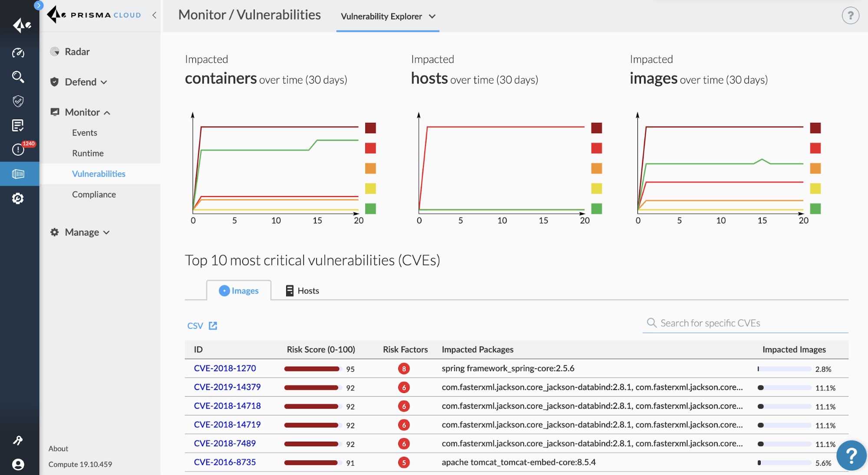Open the user profile icon in rail
The image size is (868, 475).
pos(18,464)
